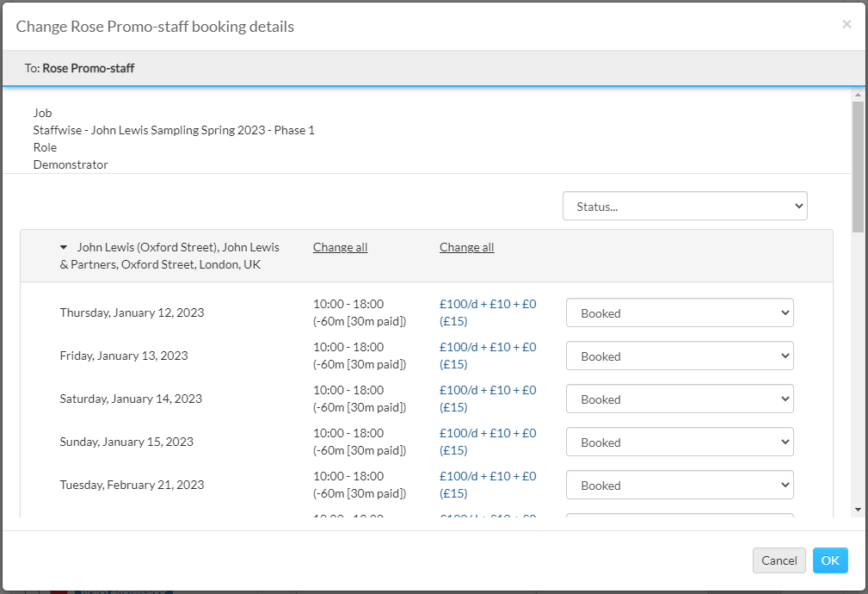The height and width of the screenshot is (594, 868).
Task: Confirm changes with the OK button
Action: [830, 560]
